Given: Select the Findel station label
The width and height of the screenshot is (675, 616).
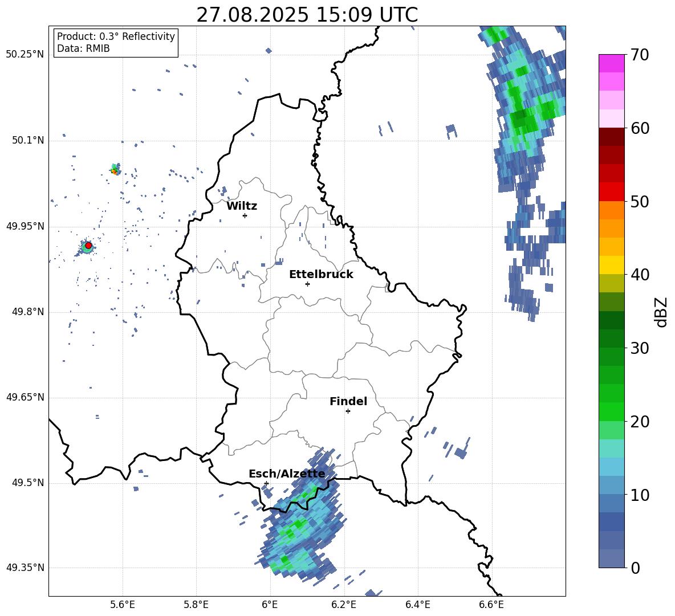Looking at the screenshot, I should 348,401.
